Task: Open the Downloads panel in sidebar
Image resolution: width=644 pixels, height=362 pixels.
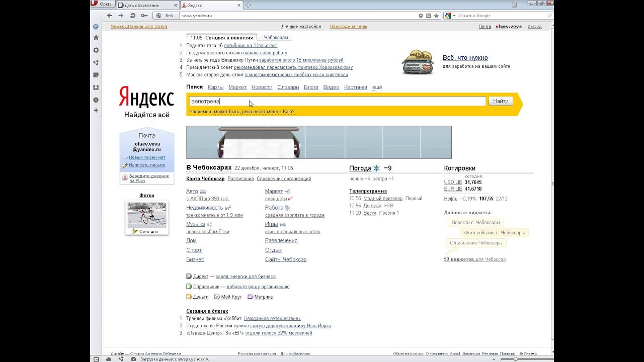Action: coord(96,87)
